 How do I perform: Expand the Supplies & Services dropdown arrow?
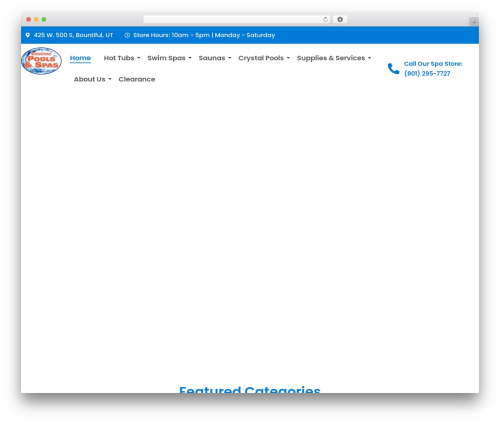pos(370,58)
